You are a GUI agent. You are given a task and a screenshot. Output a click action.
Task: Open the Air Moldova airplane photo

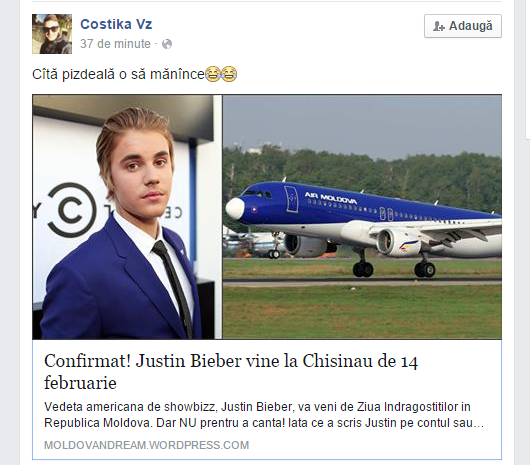tap(362, 217)
